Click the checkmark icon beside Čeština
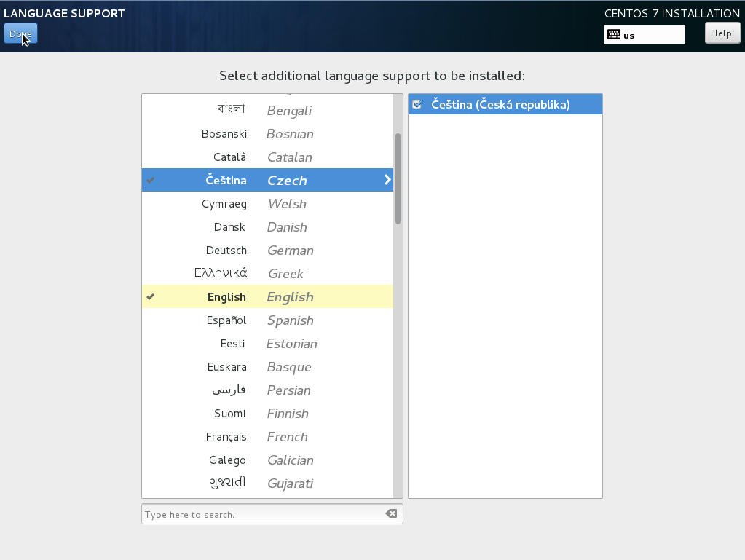The image size is (745, 560). (151, 181)
